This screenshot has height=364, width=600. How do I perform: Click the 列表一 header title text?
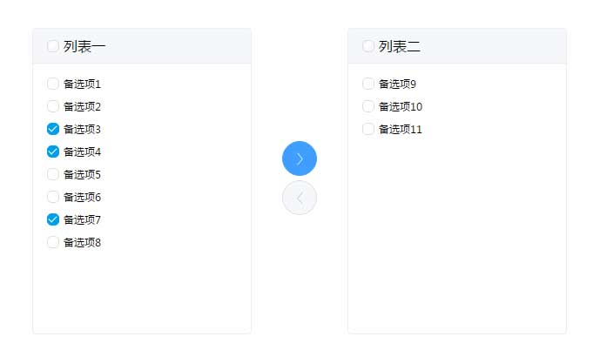pos(84,46)
